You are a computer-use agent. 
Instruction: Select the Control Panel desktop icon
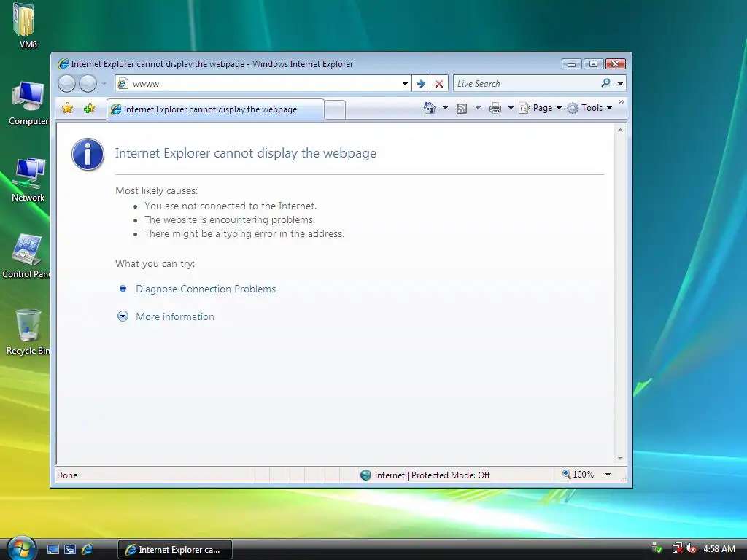[27, 256]
